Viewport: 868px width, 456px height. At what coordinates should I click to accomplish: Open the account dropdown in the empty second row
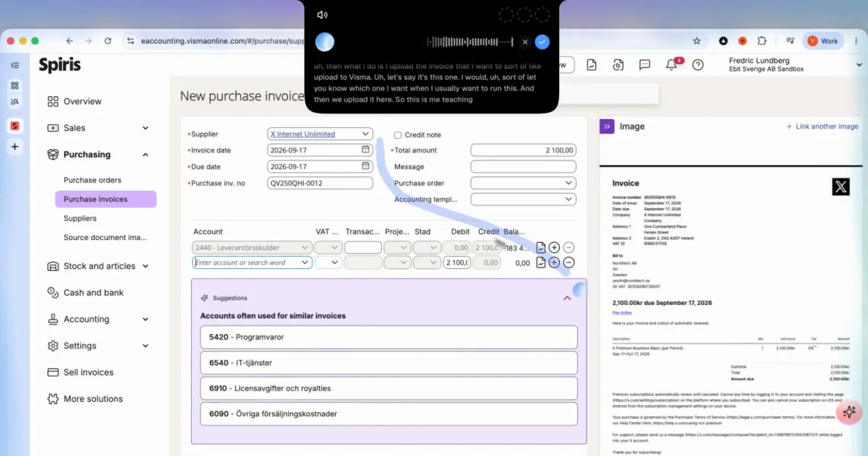pos(305,263)
